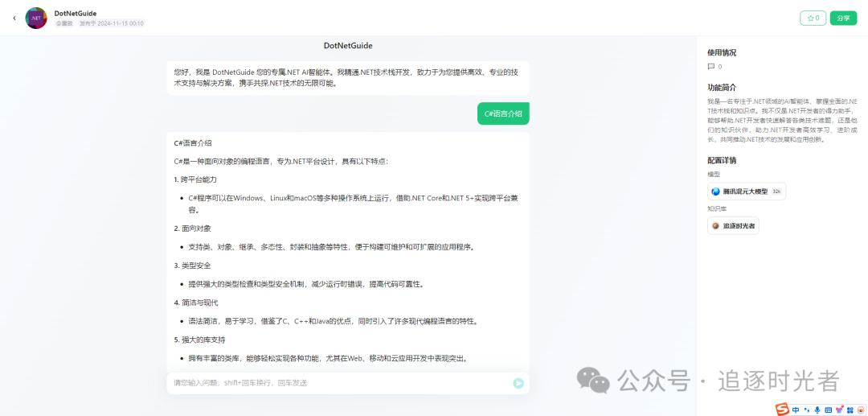This screenshot has width=868, height=416.
Task: Click the heading 2. 面向对象
Action: coord(192,229)
